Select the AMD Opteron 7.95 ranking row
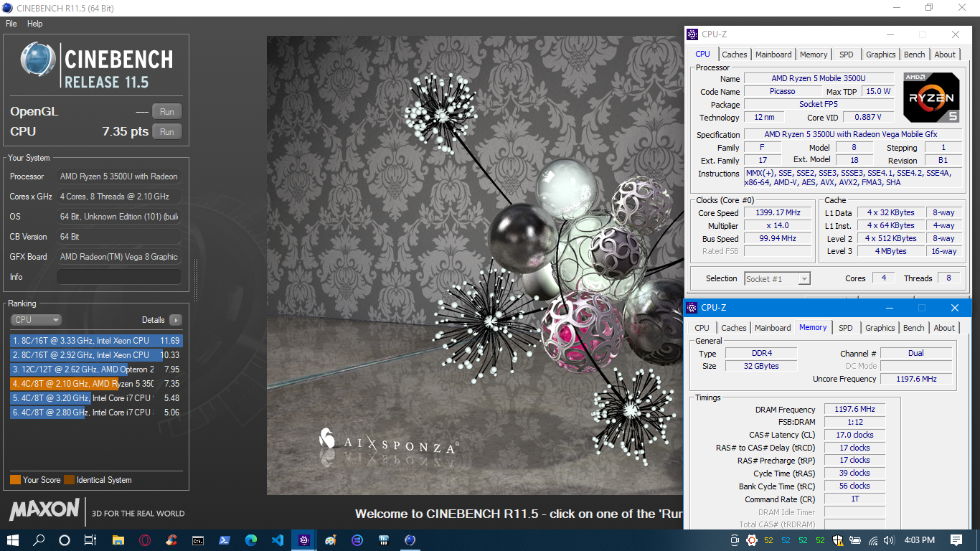 [96, 369]
